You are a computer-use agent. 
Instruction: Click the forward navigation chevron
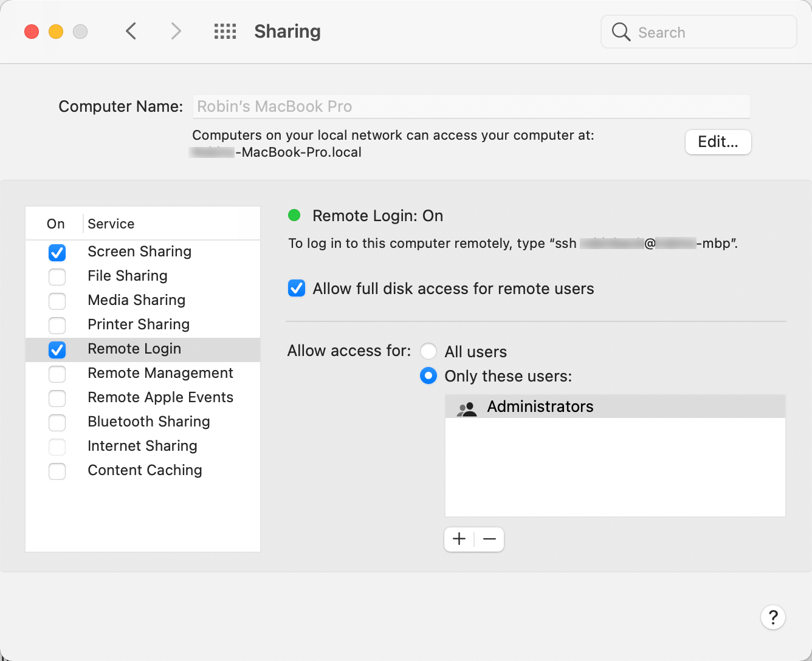pyautogui.click(x=176, y=31)
